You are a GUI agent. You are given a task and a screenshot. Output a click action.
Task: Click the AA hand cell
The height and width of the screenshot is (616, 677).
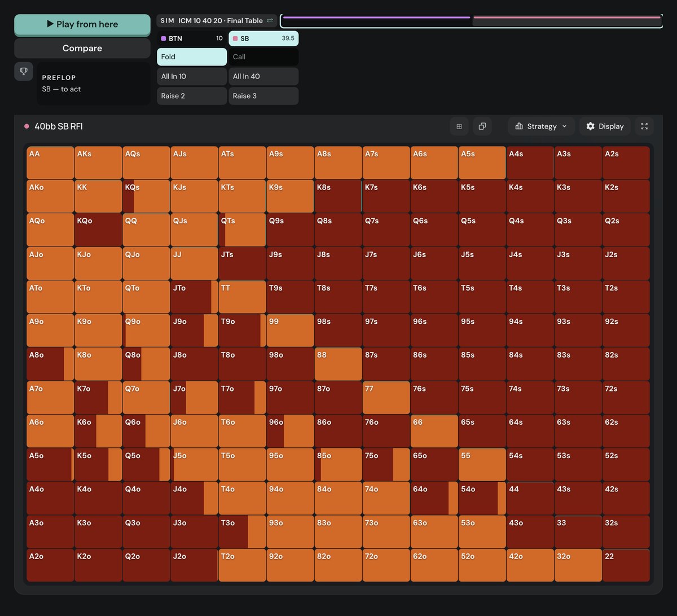pyautogui.click(x=50, y=163)
